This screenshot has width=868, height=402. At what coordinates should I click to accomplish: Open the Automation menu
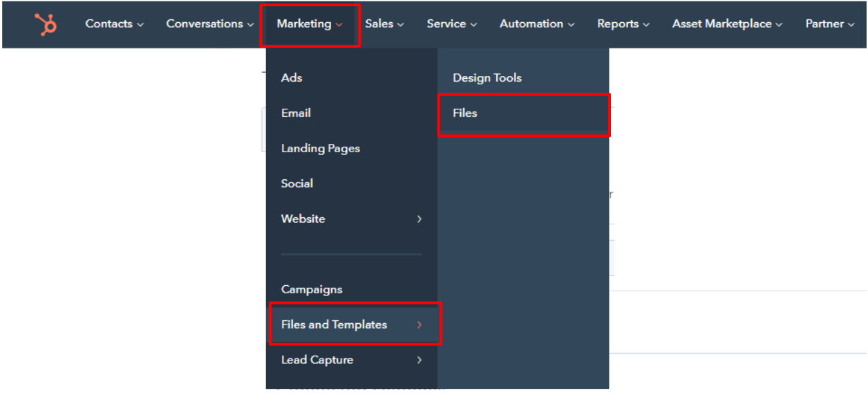(537, 24)
